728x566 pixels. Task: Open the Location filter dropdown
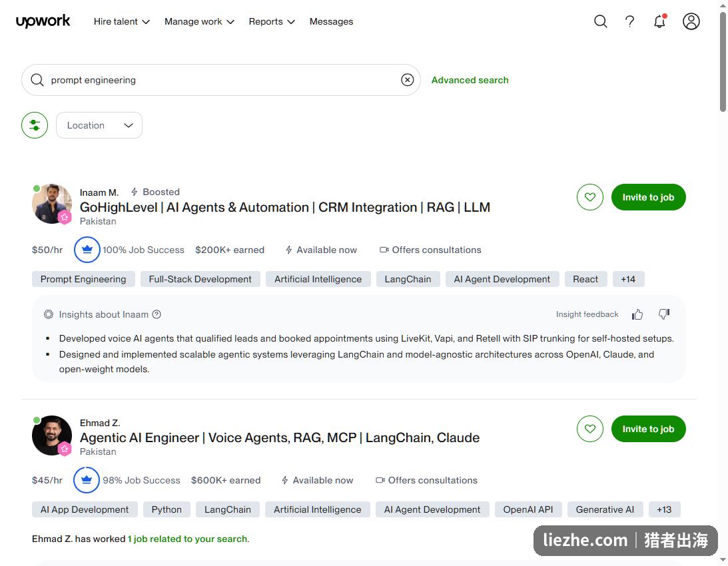coord(99,125)
